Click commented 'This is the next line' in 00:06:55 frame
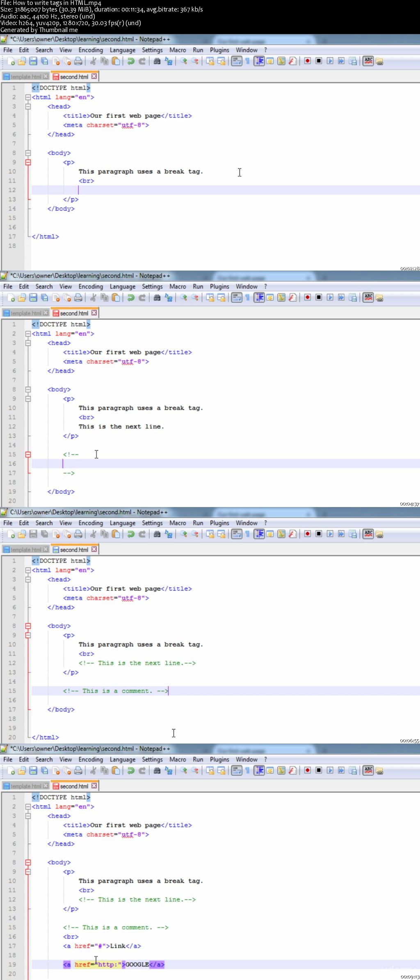This screenshot has height=980, width=420. 137,663
